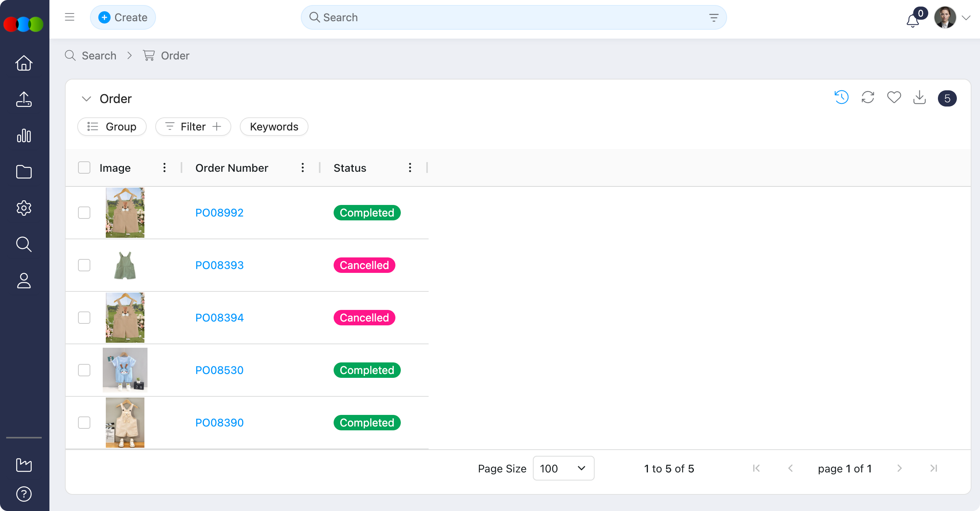This screenshot has width=980, height=511.
Task: Open the Page Size dropdown
Action: [563, 468]
